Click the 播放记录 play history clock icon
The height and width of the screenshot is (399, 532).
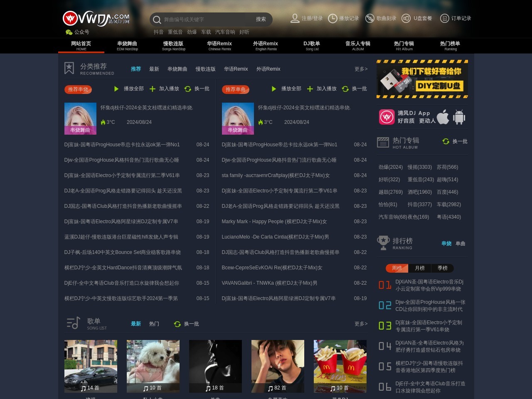(332, 18)
